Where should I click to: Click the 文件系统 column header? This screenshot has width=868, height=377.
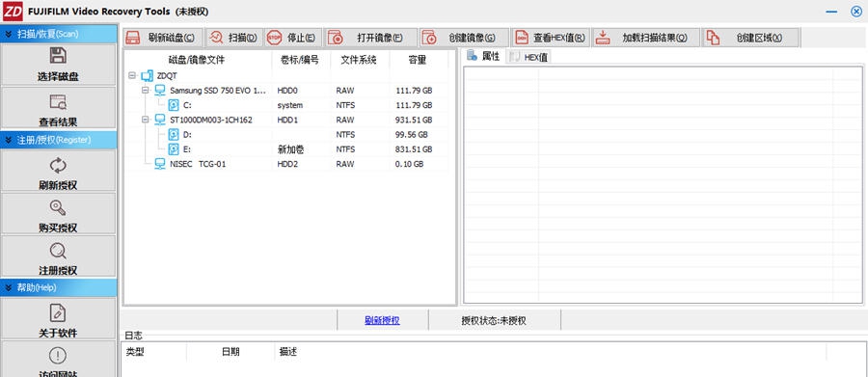pyautogui.click(x=360, y=60)
